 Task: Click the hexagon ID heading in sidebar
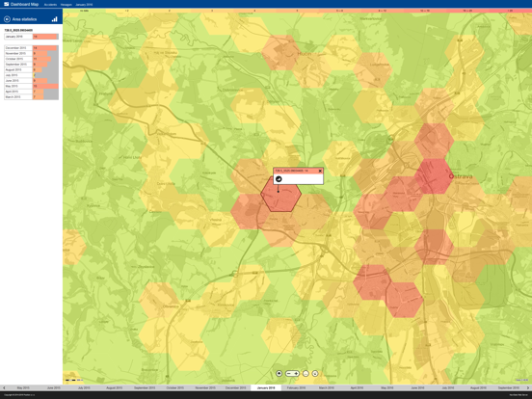pyautogui.click(x=18, y=30)
